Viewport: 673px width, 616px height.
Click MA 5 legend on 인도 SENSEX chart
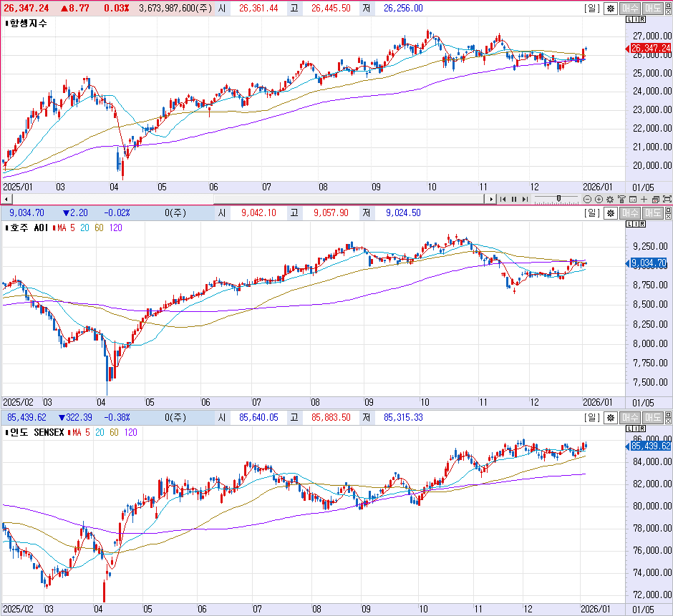tap(81, 432)
